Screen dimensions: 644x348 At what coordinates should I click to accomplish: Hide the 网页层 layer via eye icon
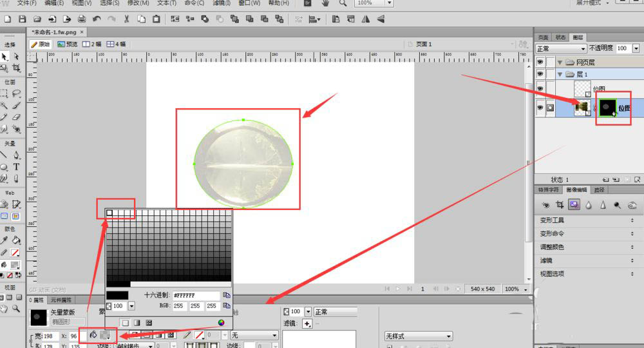(x=540, y=62)
